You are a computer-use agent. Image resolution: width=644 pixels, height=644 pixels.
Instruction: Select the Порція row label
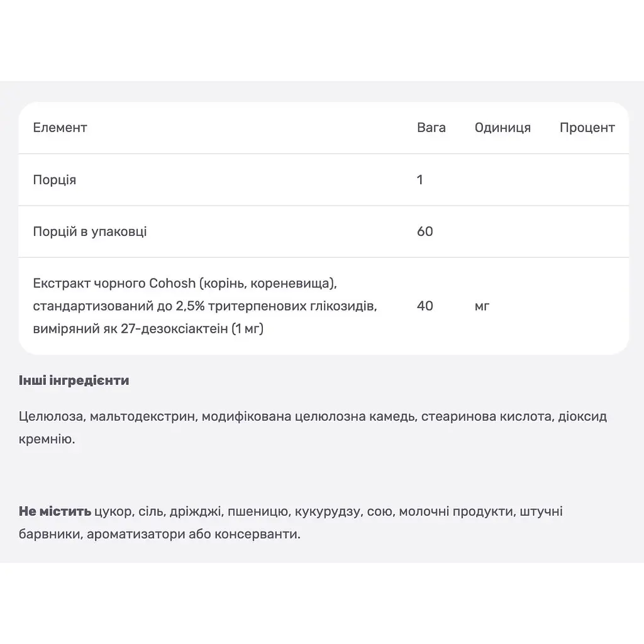[55, 180]
